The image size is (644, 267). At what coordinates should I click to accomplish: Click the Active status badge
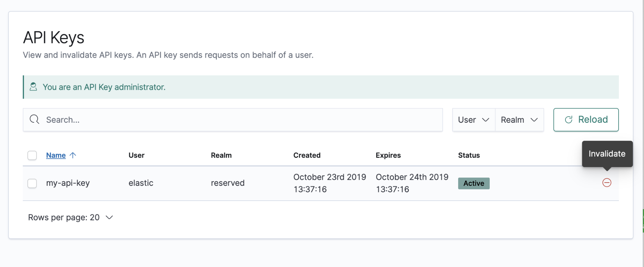473,183
